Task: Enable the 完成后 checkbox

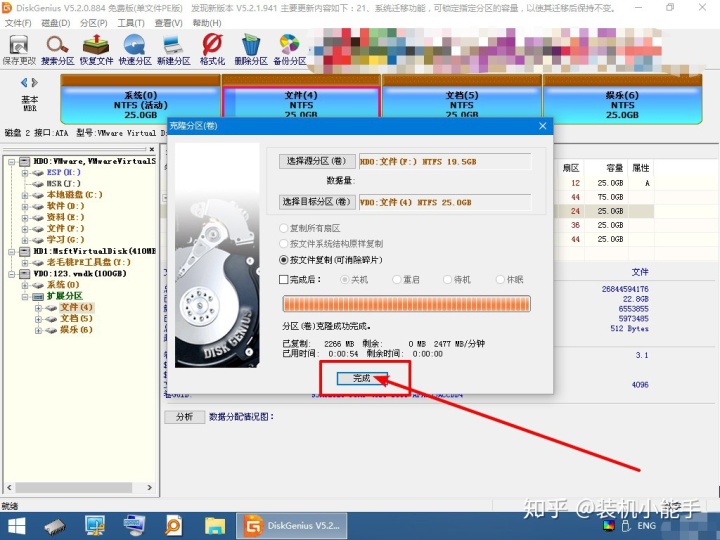Action: (284, 279)
